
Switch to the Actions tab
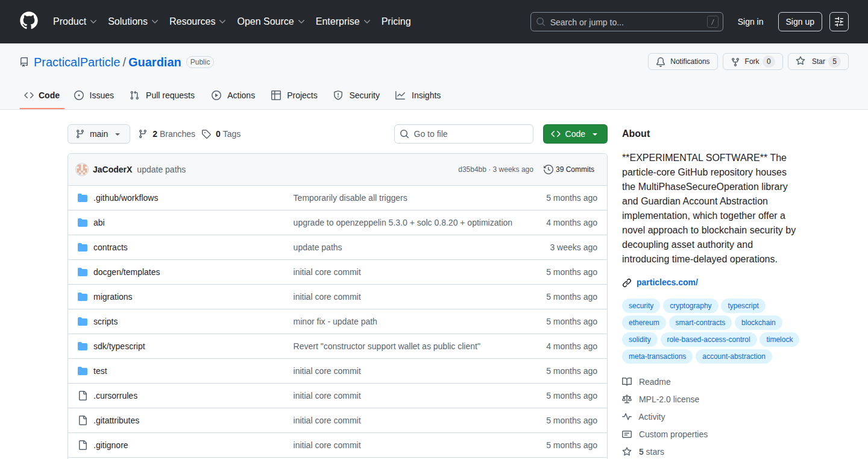point(233,95)
